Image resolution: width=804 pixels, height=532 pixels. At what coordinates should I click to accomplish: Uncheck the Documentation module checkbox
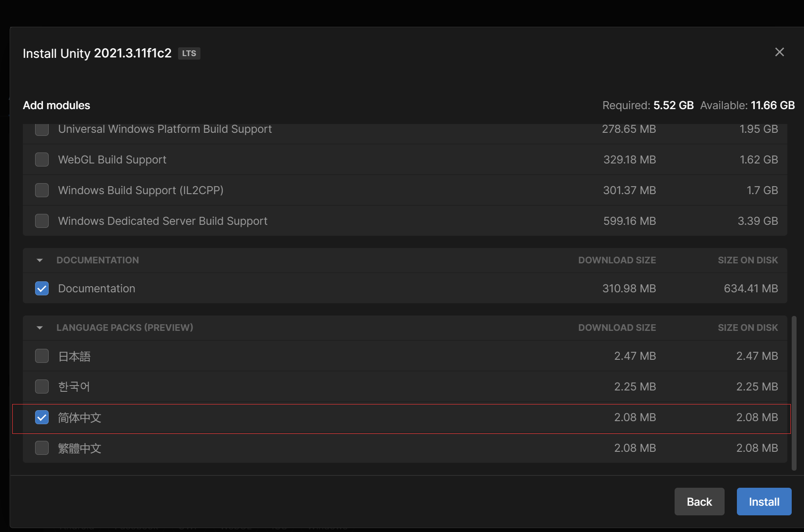[42, 288]
